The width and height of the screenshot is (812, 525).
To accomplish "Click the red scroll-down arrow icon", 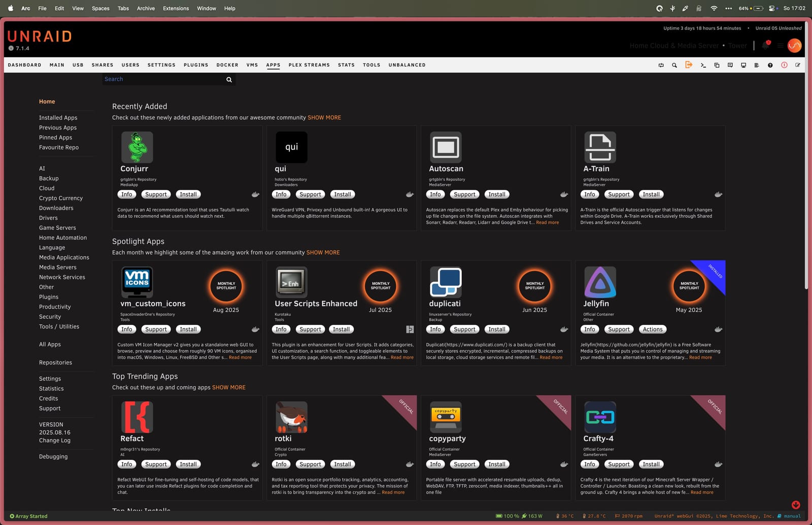I will click(796, 505).
